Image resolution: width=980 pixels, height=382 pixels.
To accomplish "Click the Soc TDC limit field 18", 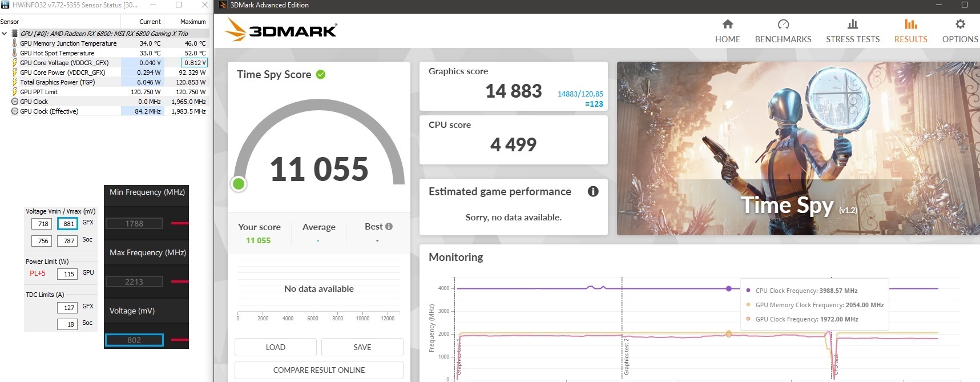I will (68, 324).
